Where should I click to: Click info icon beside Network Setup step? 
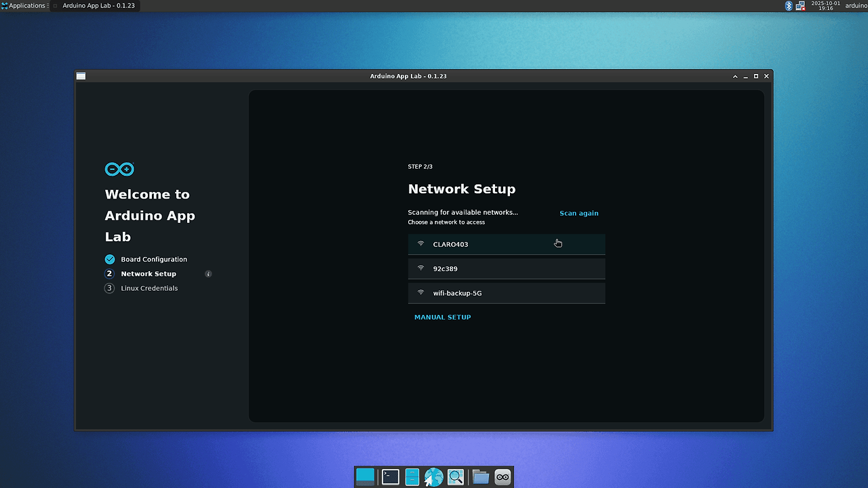pos(208,274)
